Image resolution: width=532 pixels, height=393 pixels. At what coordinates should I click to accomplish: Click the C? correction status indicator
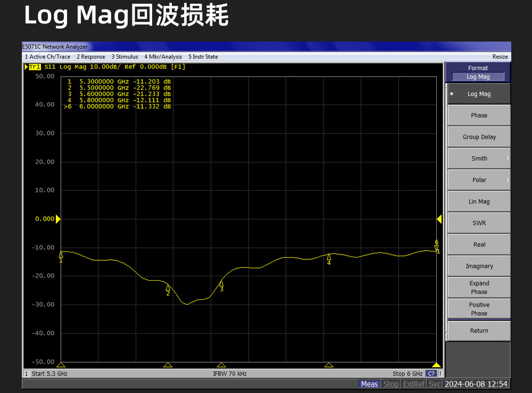click(431, 374)
